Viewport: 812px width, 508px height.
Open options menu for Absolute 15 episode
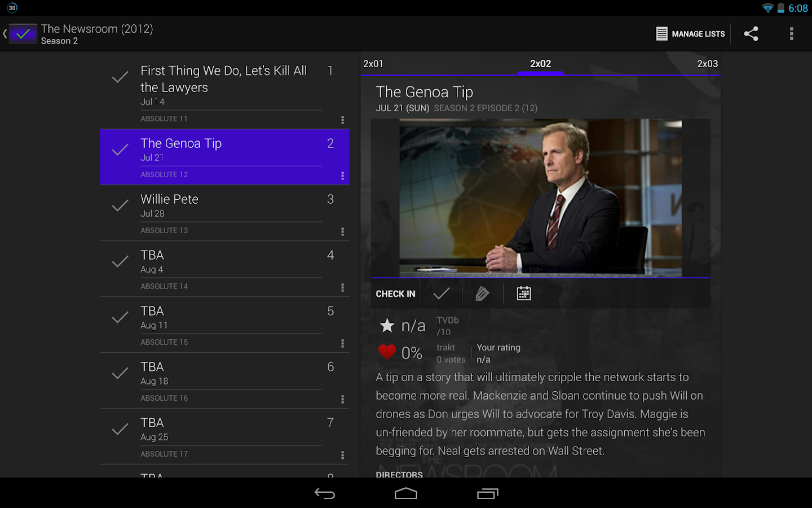point(342,343)
